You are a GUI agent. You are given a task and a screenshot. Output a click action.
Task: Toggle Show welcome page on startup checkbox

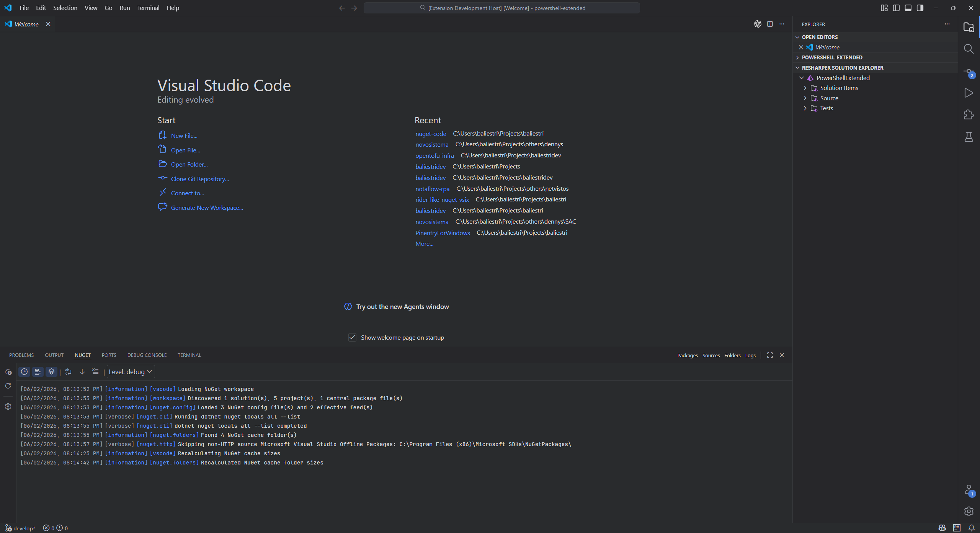coord(352,337)
